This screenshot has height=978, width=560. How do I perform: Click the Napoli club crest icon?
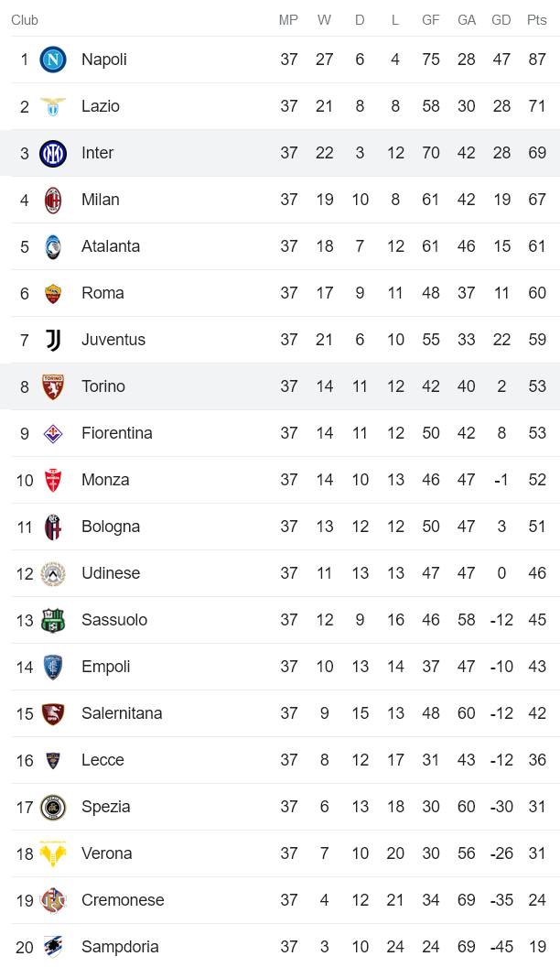click(x=53, y=60)
